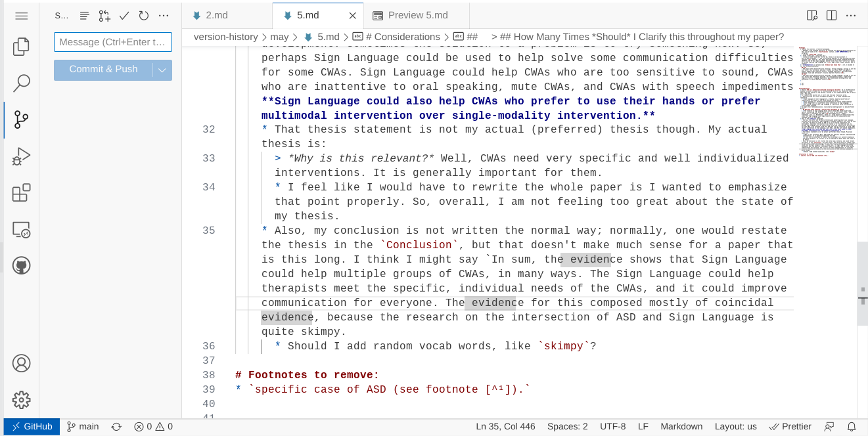Open the Extensions view
Viewport: 868px width, 436px height.
point(21,193)
